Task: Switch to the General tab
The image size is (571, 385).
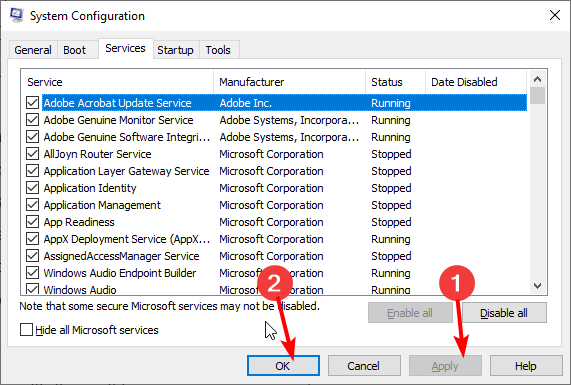Action: click(x=33, y=50)
